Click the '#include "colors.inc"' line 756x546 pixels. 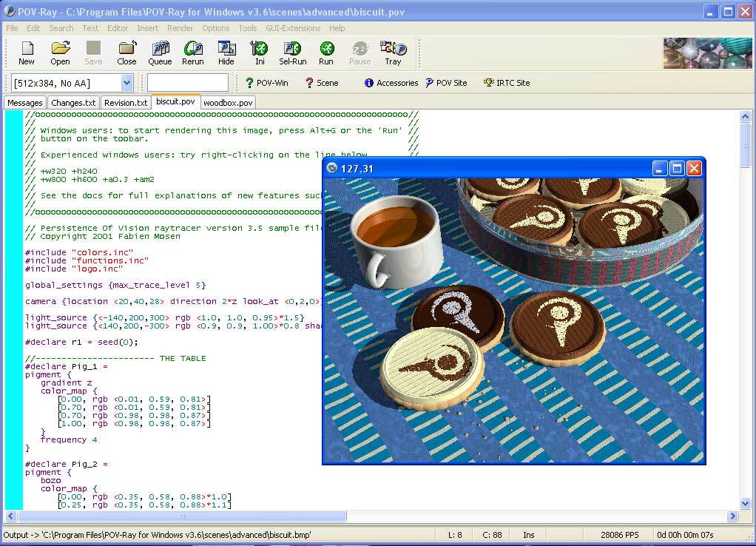(x=79, y=252)
